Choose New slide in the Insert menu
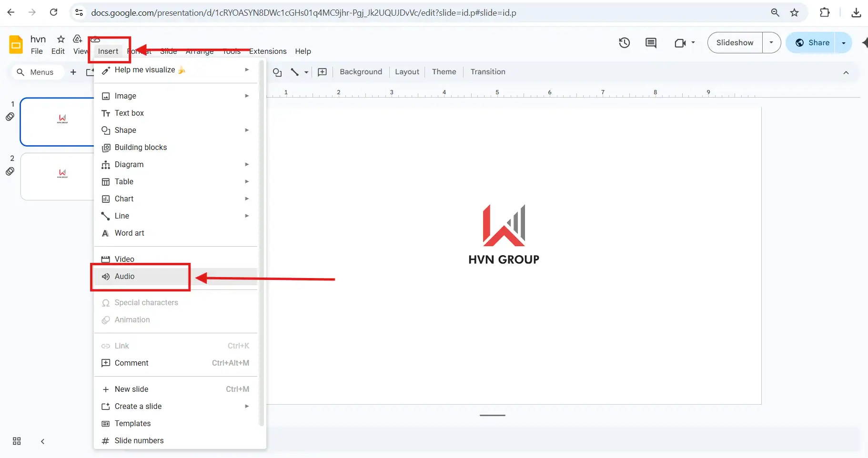The image size is (868, 458). pos(176,389)
